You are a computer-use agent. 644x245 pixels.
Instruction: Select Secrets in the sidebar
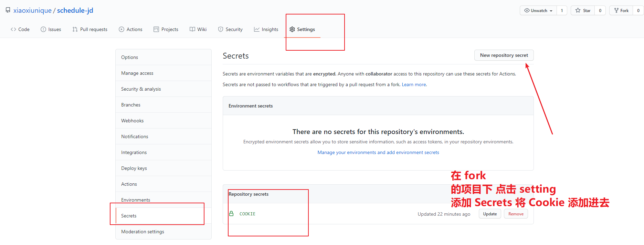(x=163, y=216)
